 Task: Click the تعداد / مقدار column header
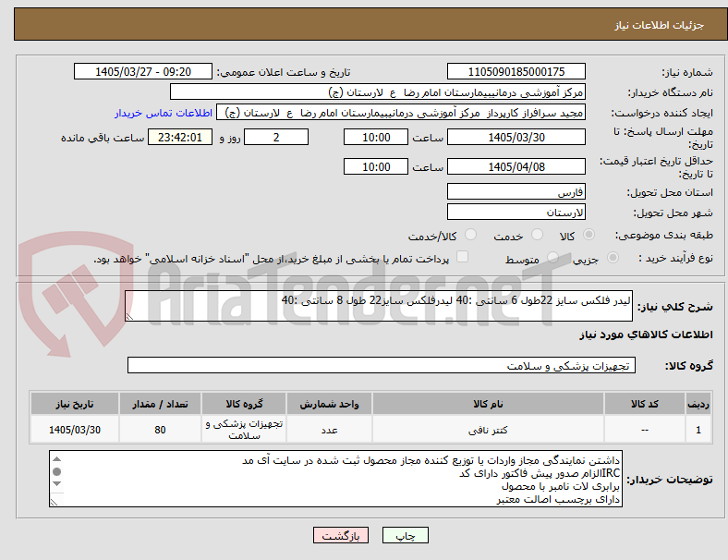click(160, 404)
